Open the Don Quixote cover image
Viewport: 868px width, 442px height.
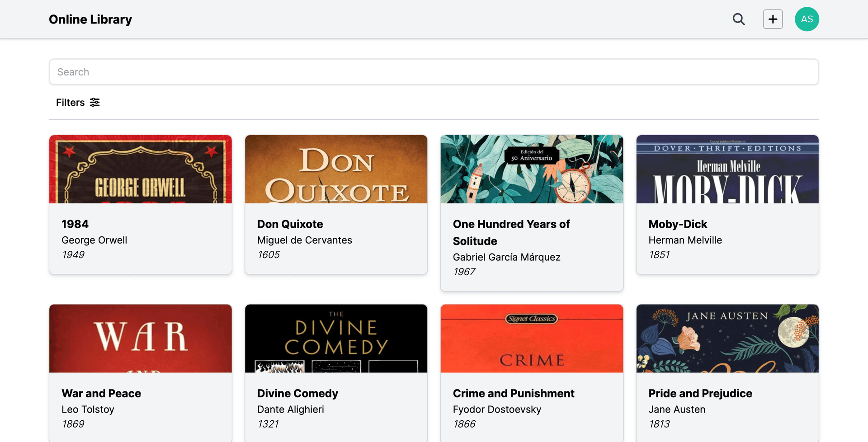(x=336, y=169)
